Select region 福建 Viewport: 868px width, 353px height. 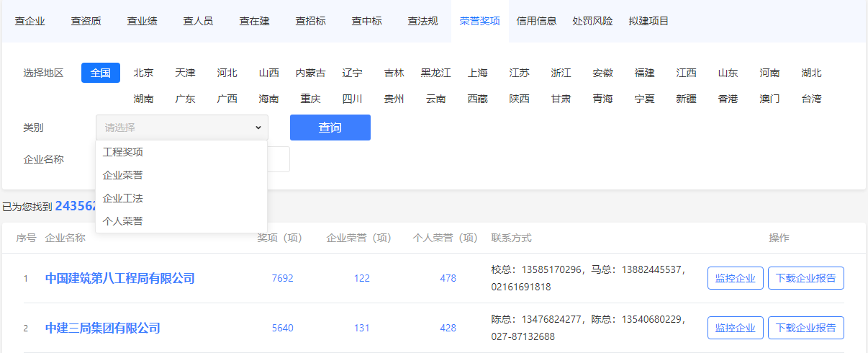click(x=645, y=73)
